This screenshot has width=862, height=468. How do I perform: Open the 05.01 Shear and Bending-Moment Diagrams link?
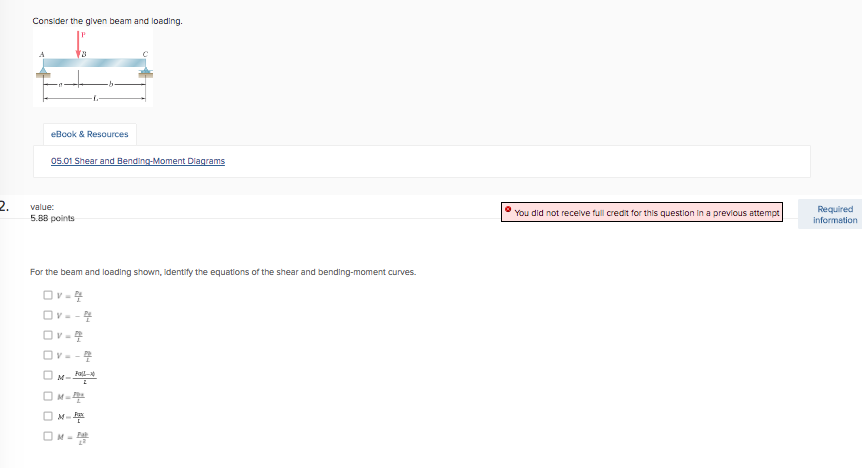(138, 161)
